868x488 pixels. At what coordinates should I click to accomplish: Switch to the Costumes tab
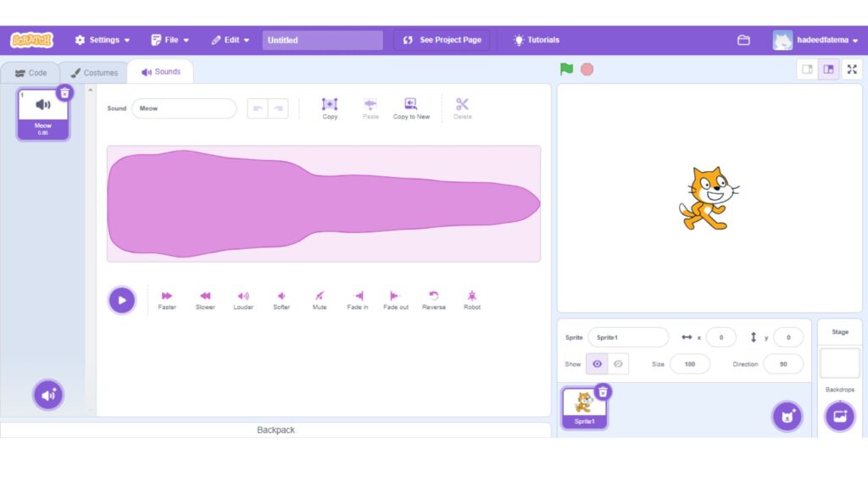[x=94, y=73]
